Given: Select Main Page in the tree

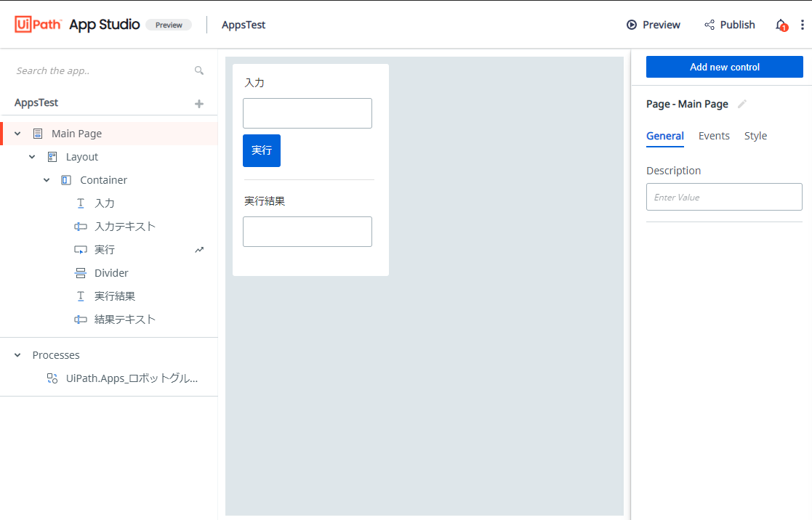Looking at the screenshot, I should [76, 134].
